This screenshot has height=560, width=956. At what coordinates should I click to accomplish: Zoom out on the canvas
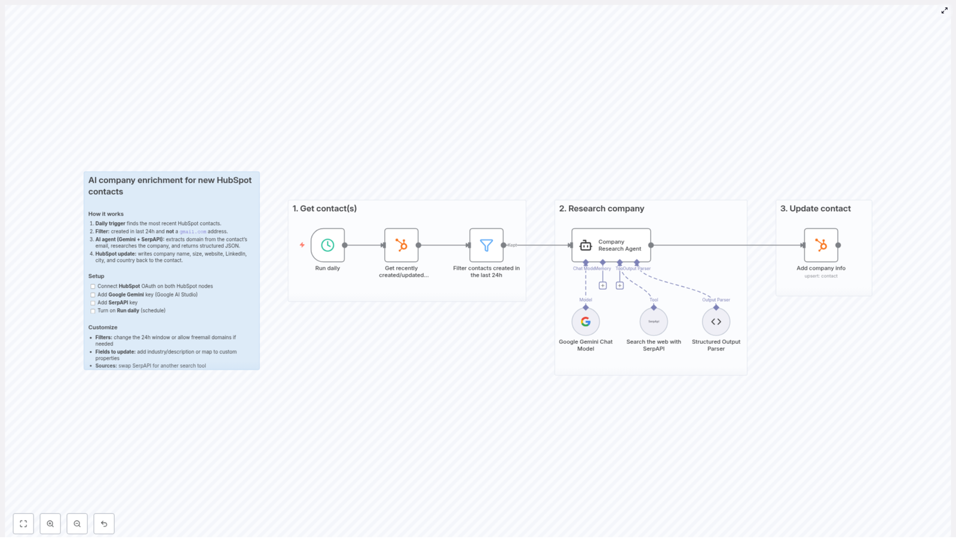click(x=77, y=524)
